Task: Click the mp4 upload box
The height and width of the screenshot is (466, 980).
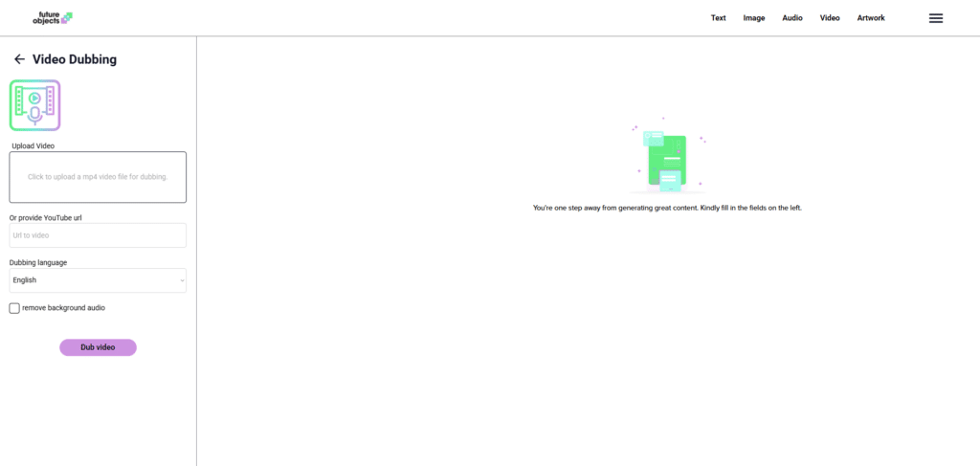Action: point(98,177)
